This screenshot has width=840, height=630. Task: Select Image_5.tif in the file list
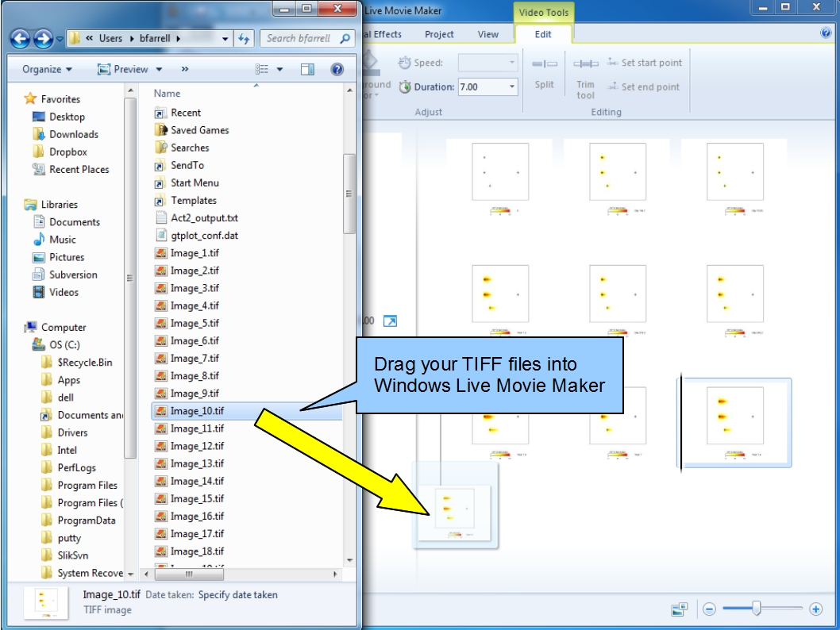195,323
